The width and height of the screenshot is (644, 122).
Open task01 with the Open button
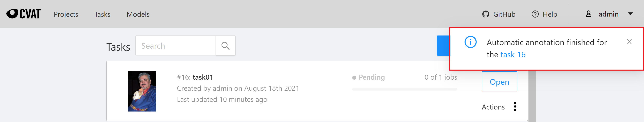click(499, 81)
